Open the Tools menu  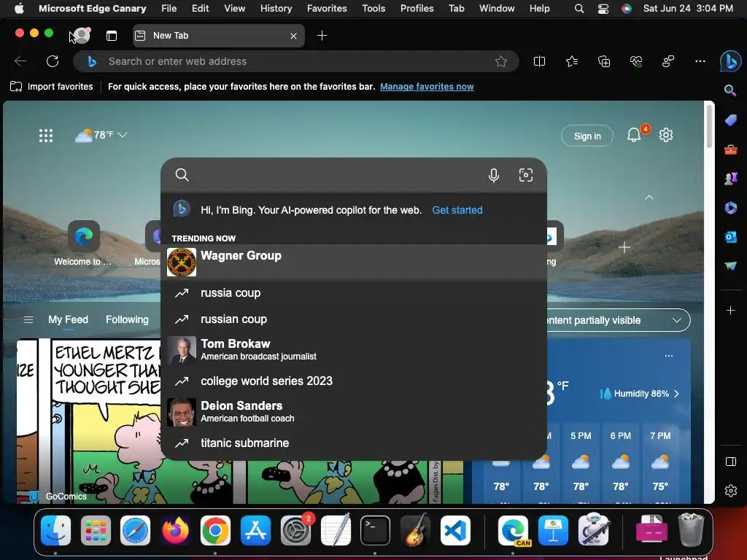pos(373,8)
